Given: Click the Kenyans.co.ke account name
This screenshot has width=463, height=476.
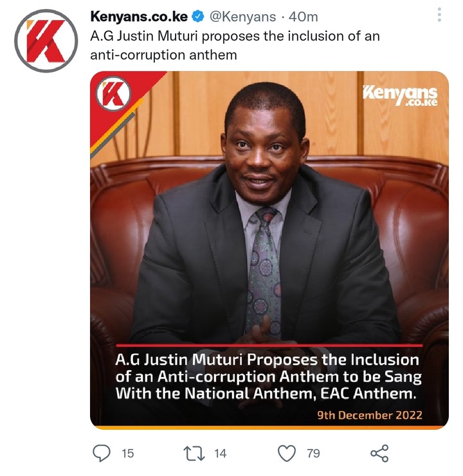Looking at the screenshot, I should tap(139, 17).
